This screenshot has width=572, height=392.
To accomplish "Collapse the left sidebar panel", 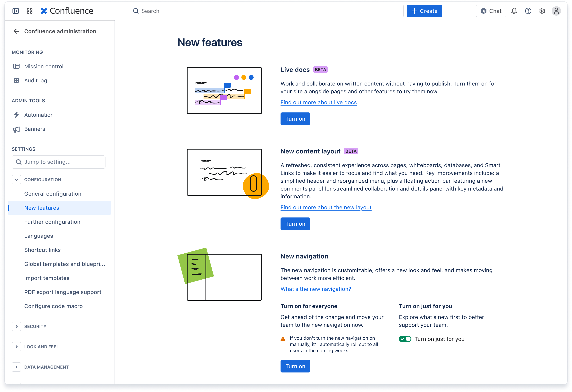I will (x=15, y=11).
